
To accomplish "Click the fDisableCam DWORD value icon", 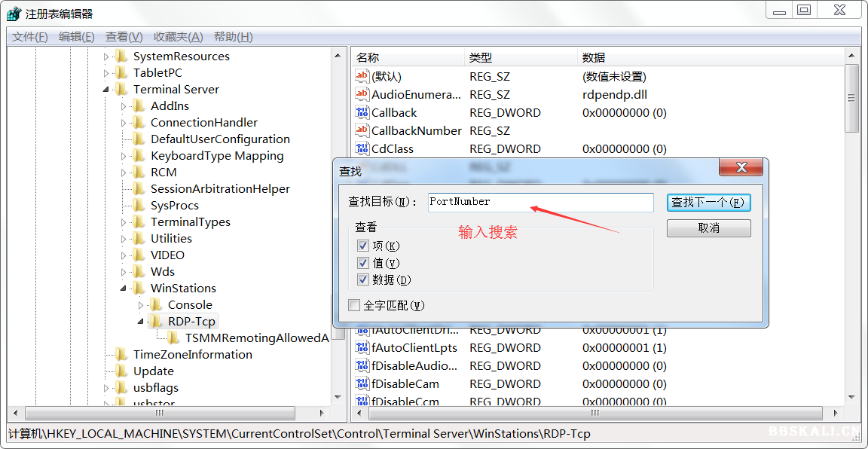I will click(x=362, y=384).
